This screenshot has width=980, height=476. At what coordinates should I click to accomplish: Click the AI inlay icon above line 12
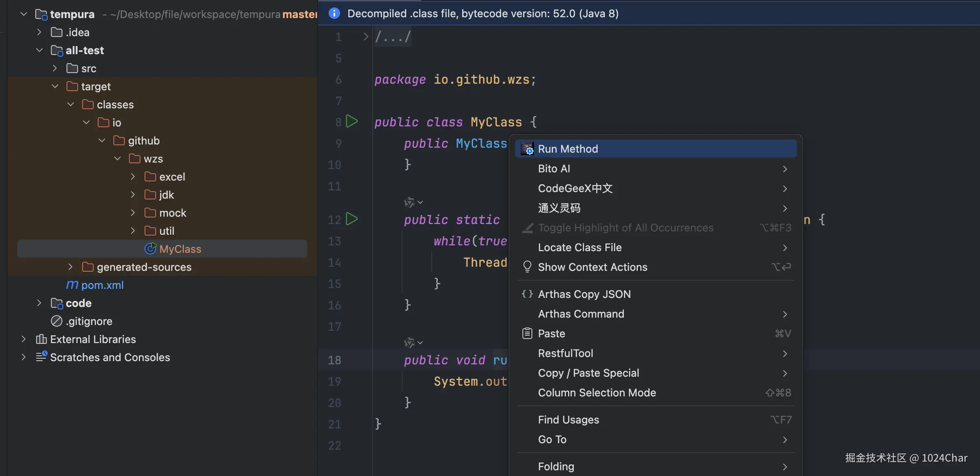click(409, 202)
